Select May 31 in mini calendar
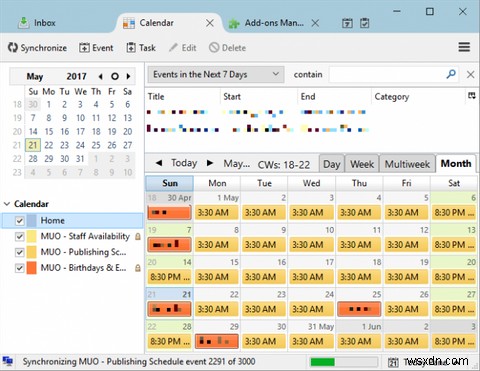 (80, 159)
